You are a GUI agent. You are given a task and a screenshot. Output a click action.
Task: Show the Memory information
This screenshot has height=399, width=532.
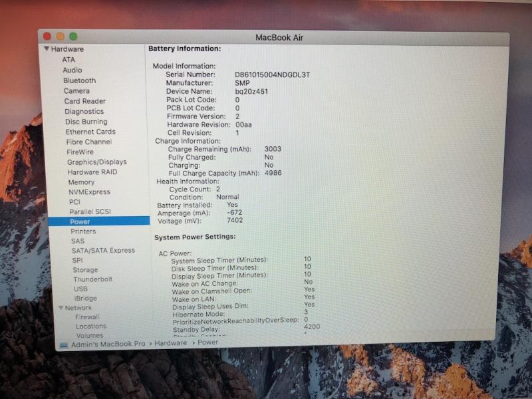coord(81,182)
